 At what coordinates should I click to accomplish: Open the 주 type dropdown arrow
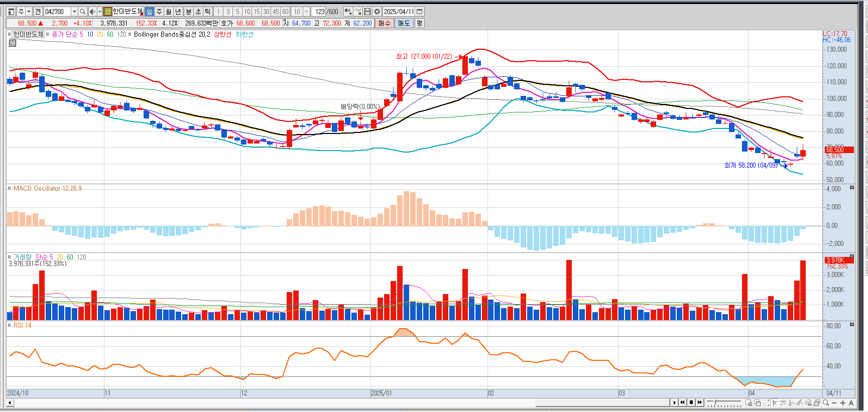click(29, 12)
